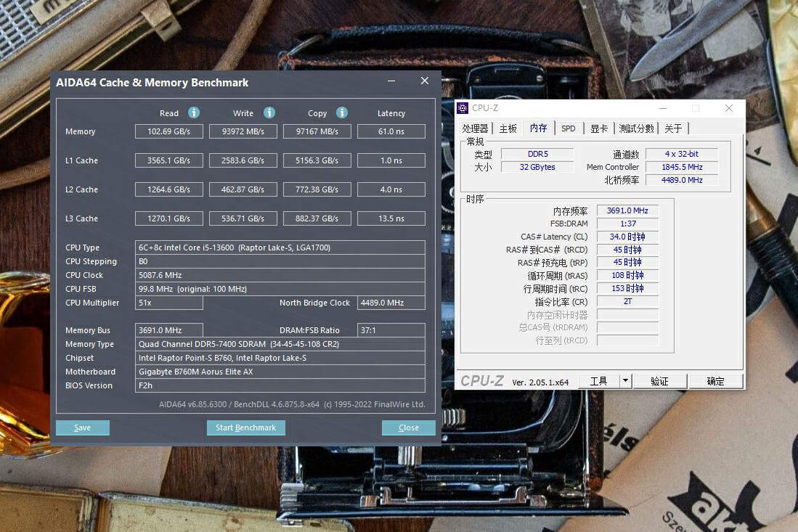
Task: Click the CPU Stepping value B0
Action: click(x=280, y=261)
